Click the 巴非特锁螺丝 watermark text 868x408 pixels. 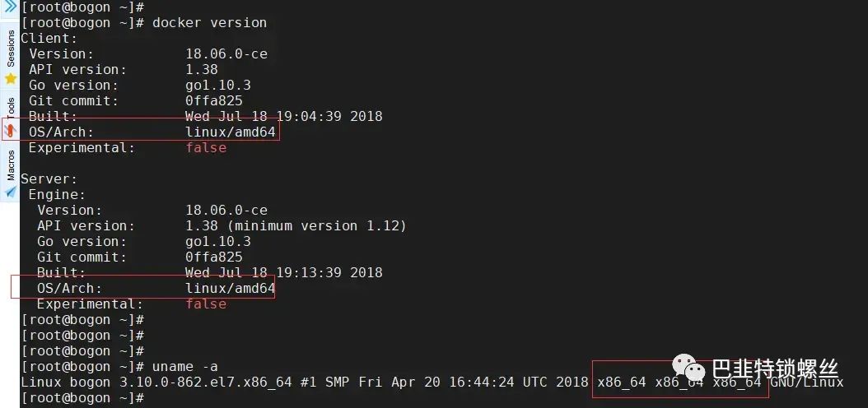[x=774, y=369]
